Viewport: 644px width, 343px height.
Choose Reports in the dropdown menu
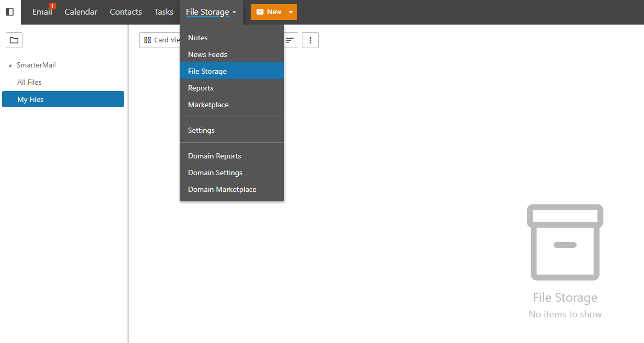point(201,88)
